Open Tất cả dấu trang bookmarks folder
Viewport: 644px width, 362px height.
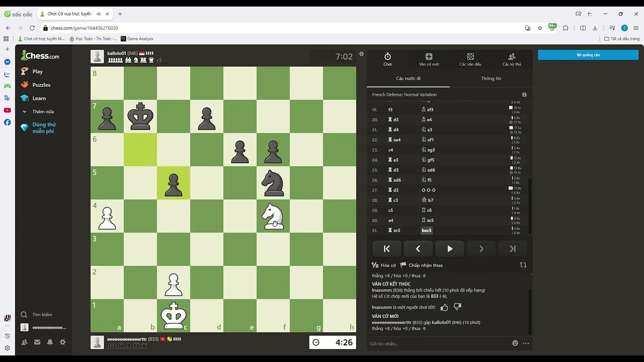(x=622, y=39)
